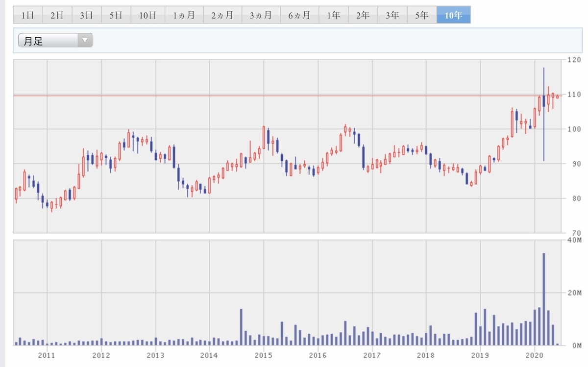Switch to the 3ヵ月 range tab
This screenshot has height=367, width=588.
point(261,15)
